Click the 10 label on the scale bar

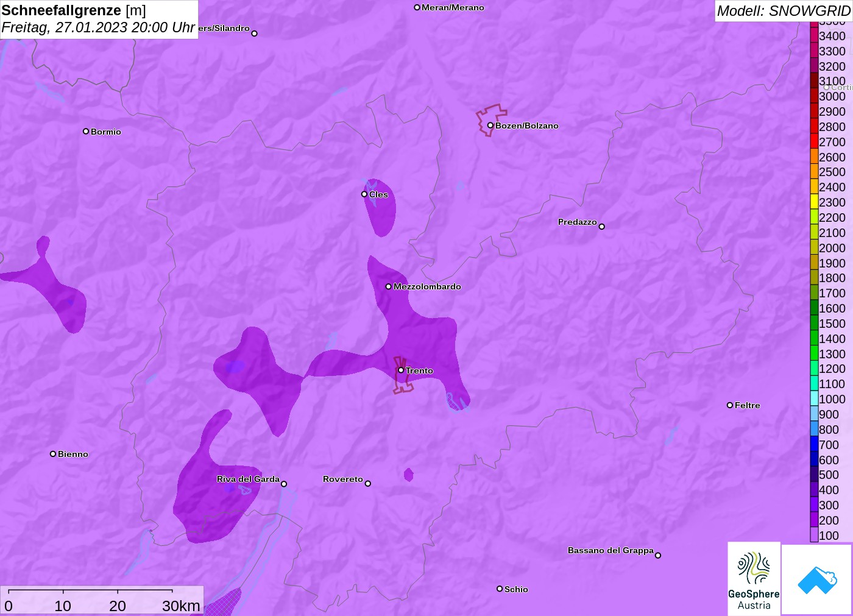(x=63, y=606)
